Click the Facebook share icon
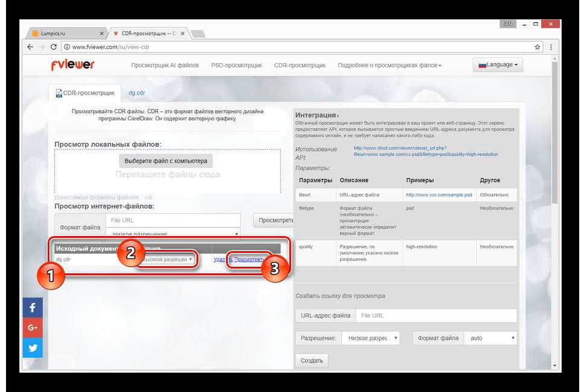Image resolution: width=581 pixels, height=392 pixels. (33, 308)
